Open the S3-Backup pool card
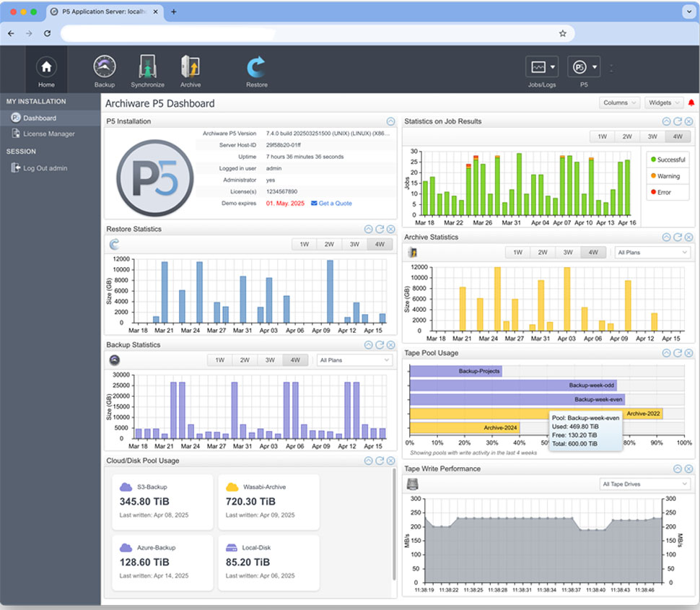Viewport: 700px width, 610px height. click(162, 502)
